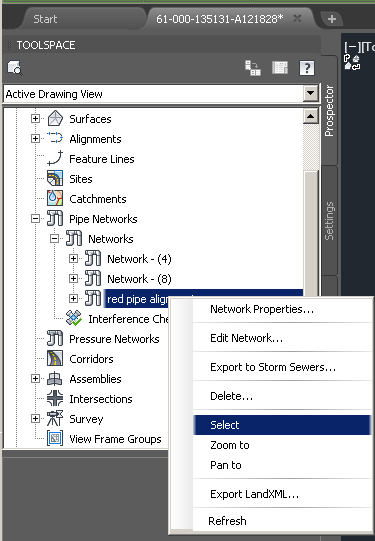375x541 pixels.
Task: Switch to drawing tab 61-000-135131-A121828
Action: click(219, 19)
